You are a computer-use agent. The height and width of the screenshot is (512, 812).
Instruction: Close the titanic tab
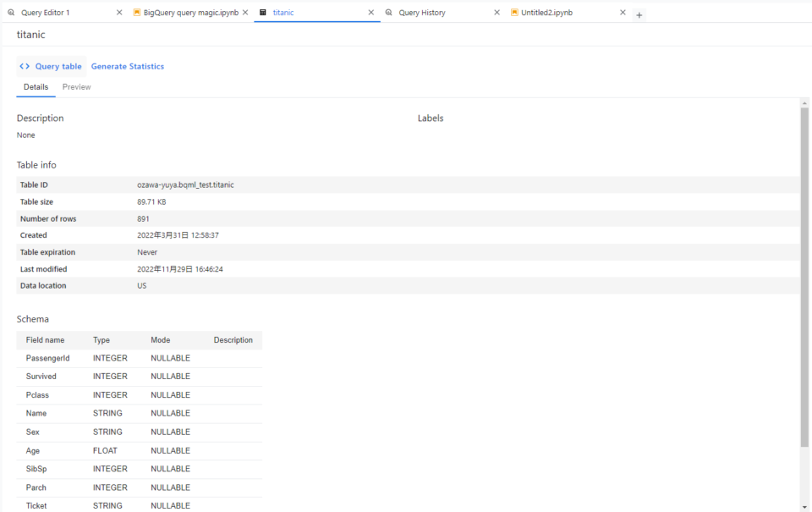pos(370,13)
